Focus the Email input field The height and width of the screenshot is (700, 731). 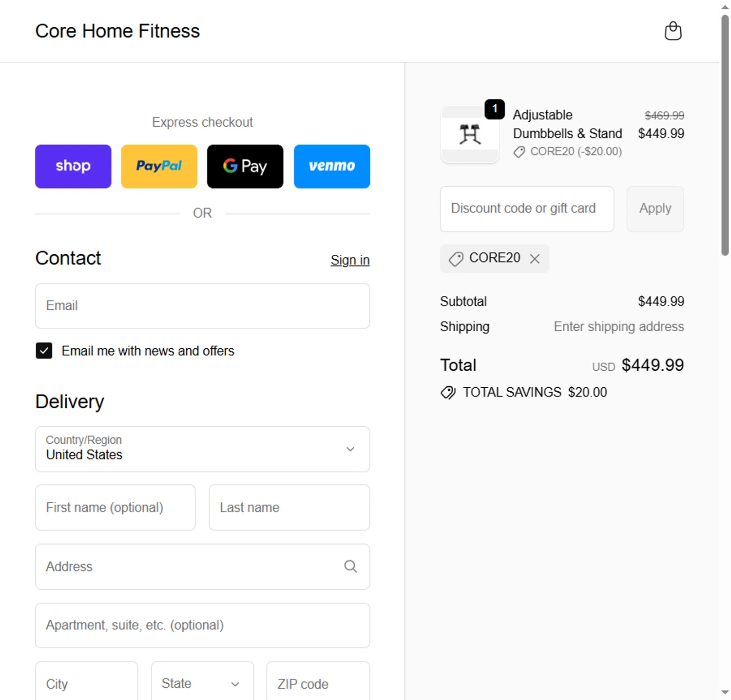pos(202,306)
